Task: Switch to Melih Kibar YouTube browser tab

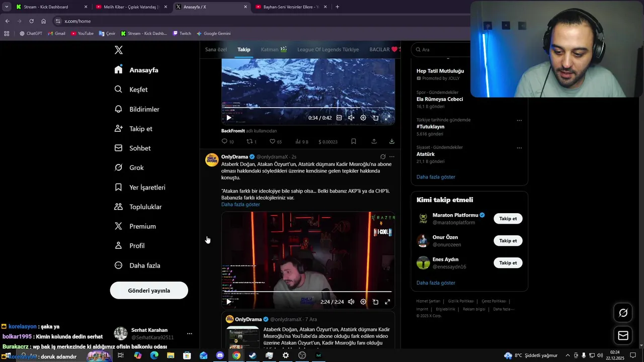Action: [132, 7]
